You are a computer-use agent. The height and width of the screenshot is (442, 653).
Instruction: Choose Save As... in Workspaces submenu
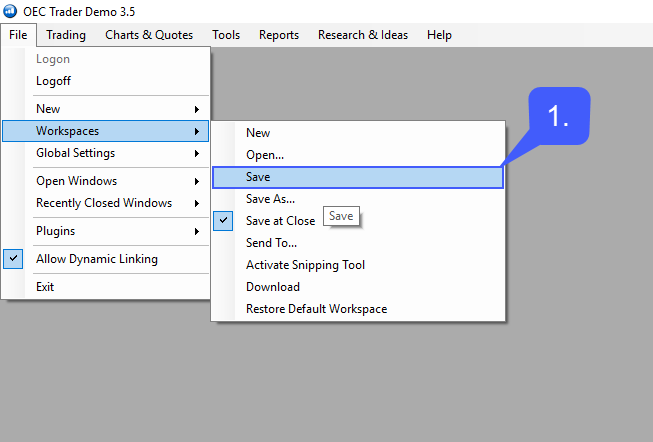pos(358,199)
